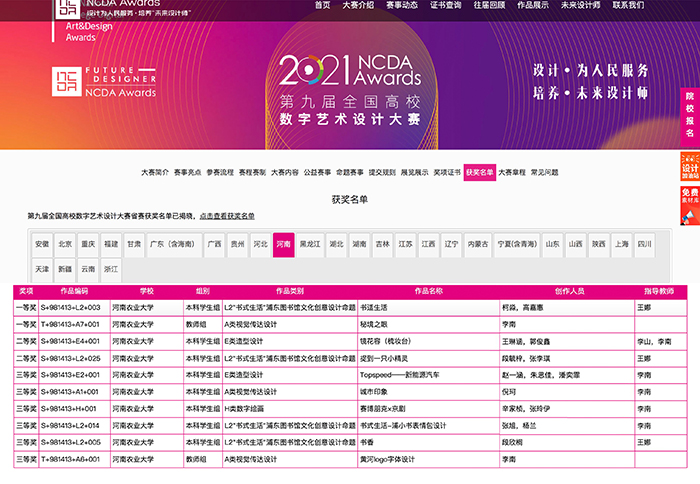This screenshot has width=700, height=484.
Task: Switch to the 贵州 province tab
Action: [238, 244]
